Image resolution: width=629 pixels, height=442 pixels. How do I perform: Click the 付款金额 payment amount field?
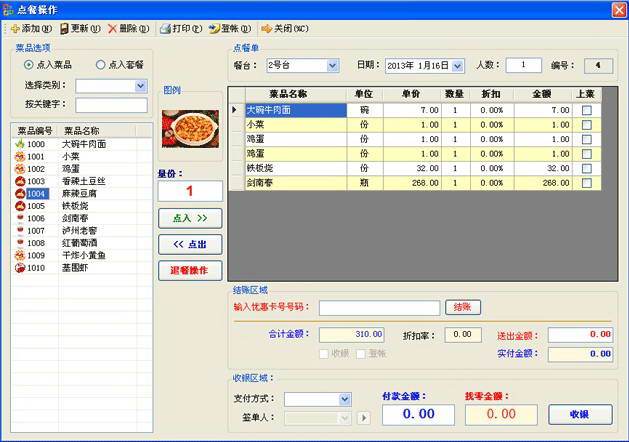coord(418,414)
